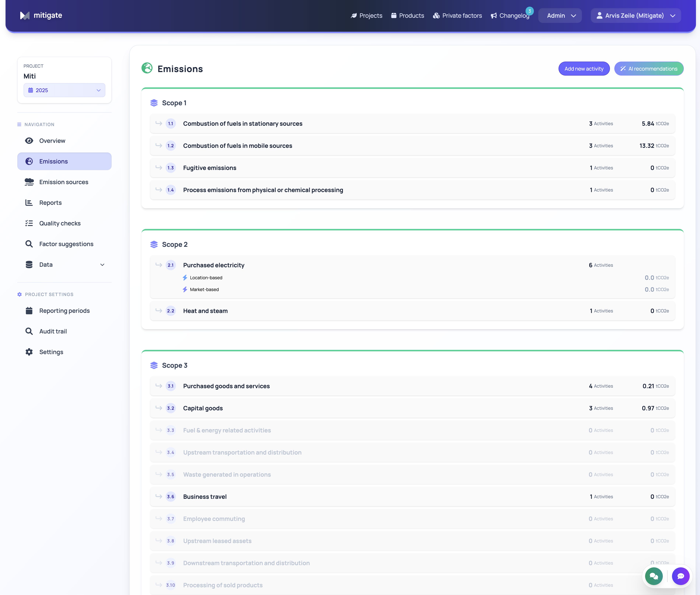Expand the Data navigation chevron
Screen dimensions: 700x595
[102, 265]
